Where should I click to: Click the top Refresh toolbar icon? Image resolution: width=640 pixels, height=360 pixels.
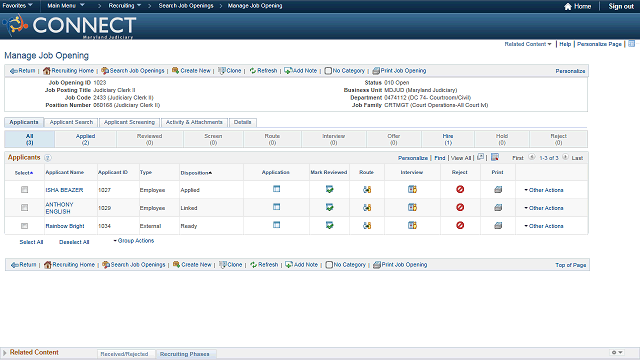[253, 71]
